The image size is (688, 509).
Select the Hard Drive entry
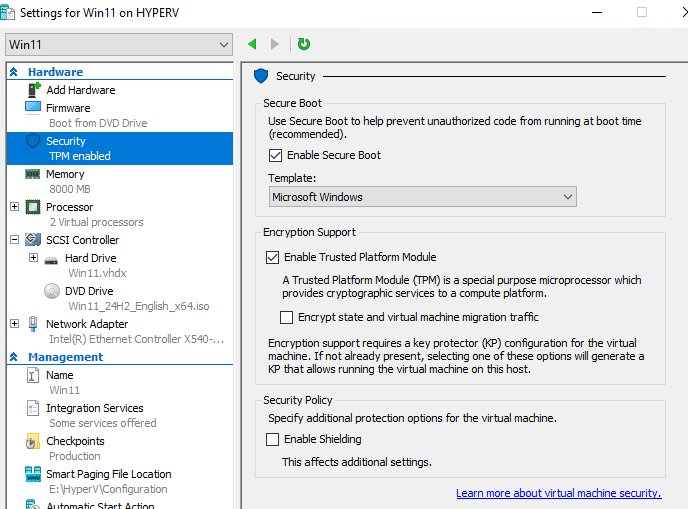click(90, 258)
